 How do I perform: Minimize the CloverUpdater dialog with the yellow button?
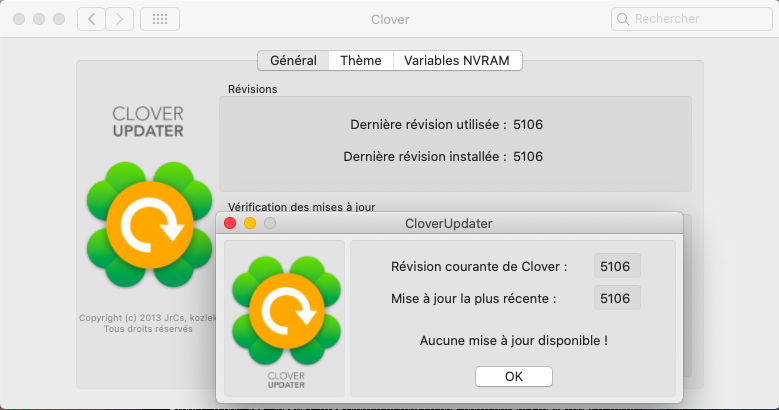pos(250,223)
